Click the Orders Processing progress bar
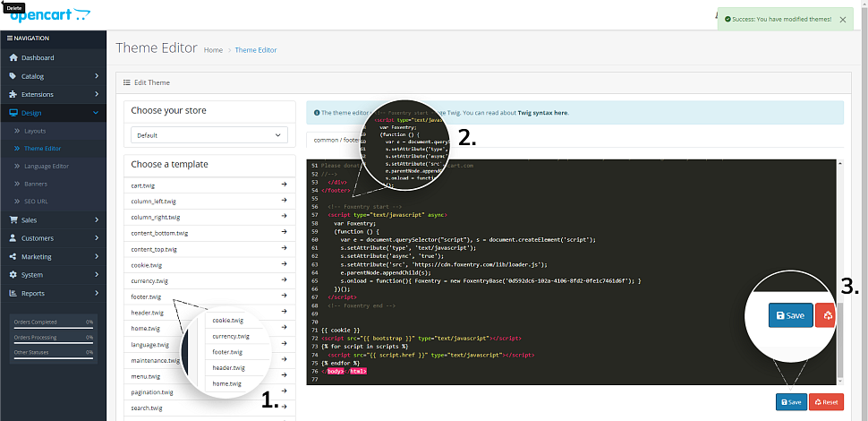868x421 pixels. pos(53,343)
